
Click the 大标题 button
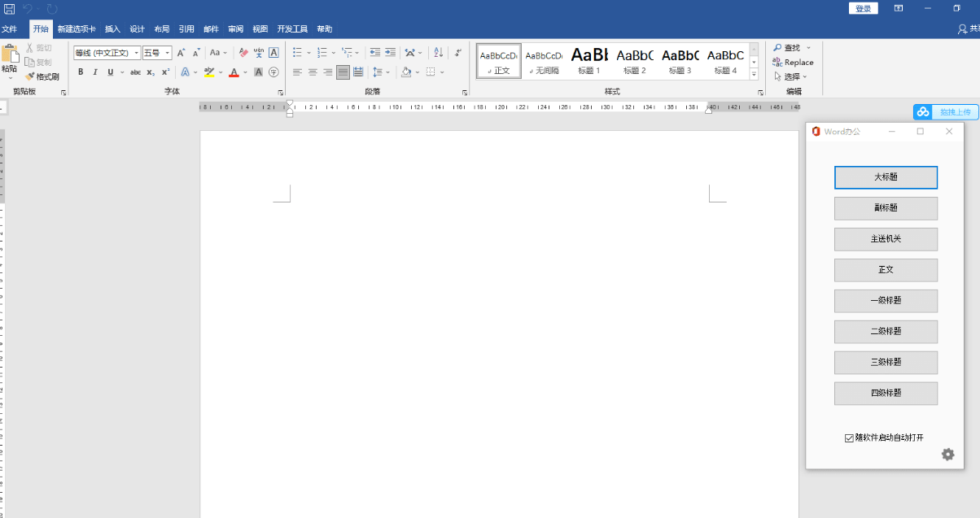pos(886,177)
